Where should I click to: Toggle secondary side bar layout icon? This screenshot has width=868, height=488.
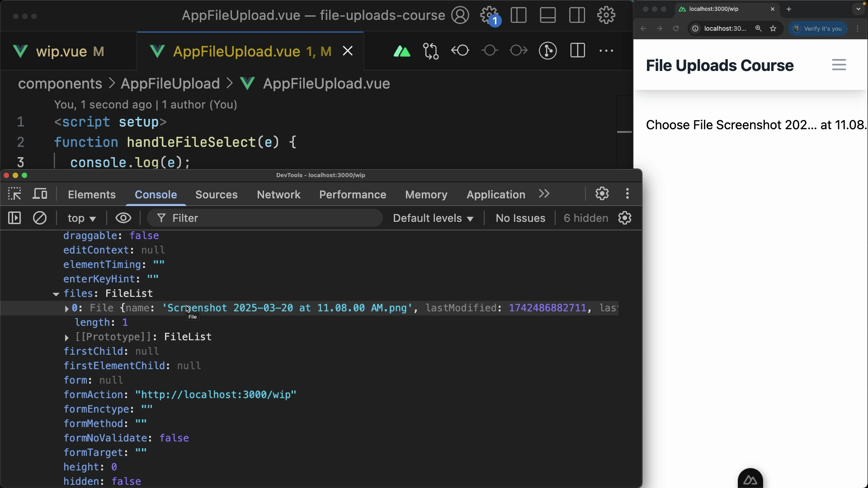pyautogui.click(x=577, y=15)
